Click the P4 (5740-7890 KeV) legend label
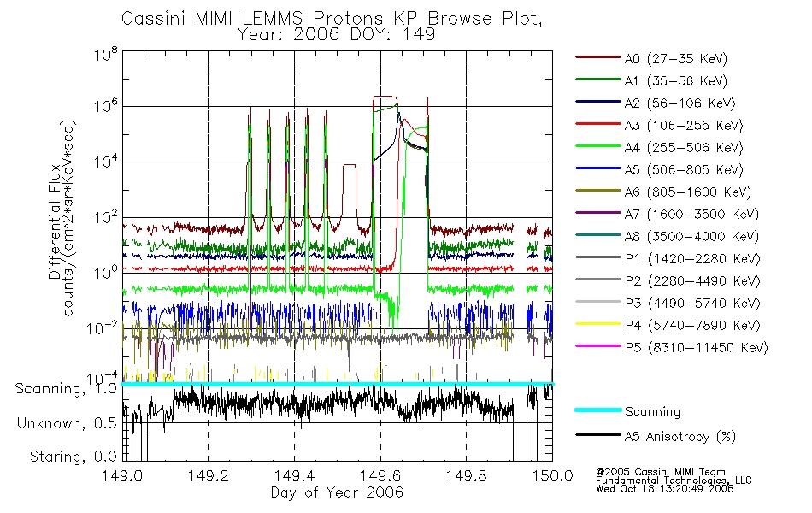The width and height of the screenshot is (812, 513). click(x=692, y=326)
